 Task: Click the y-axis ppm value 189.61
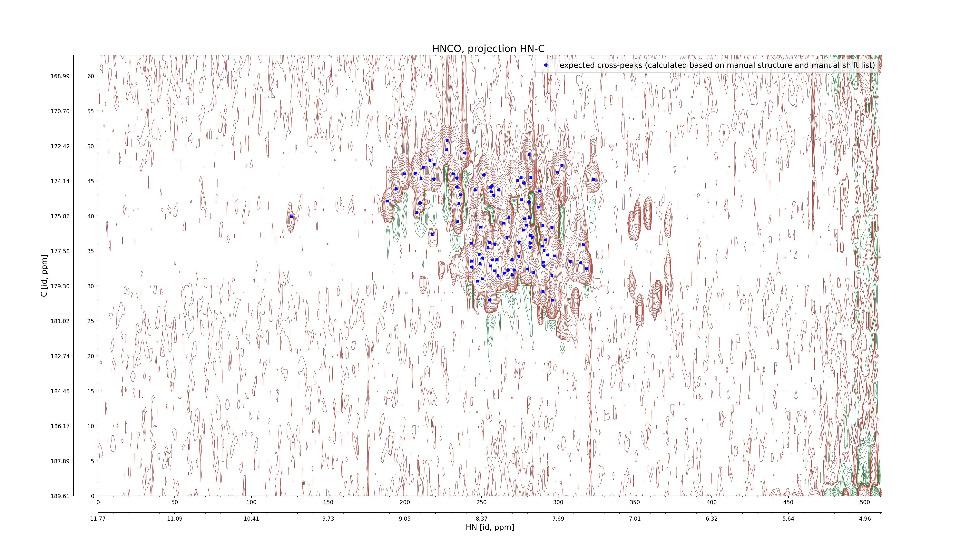tap(60, 496)
